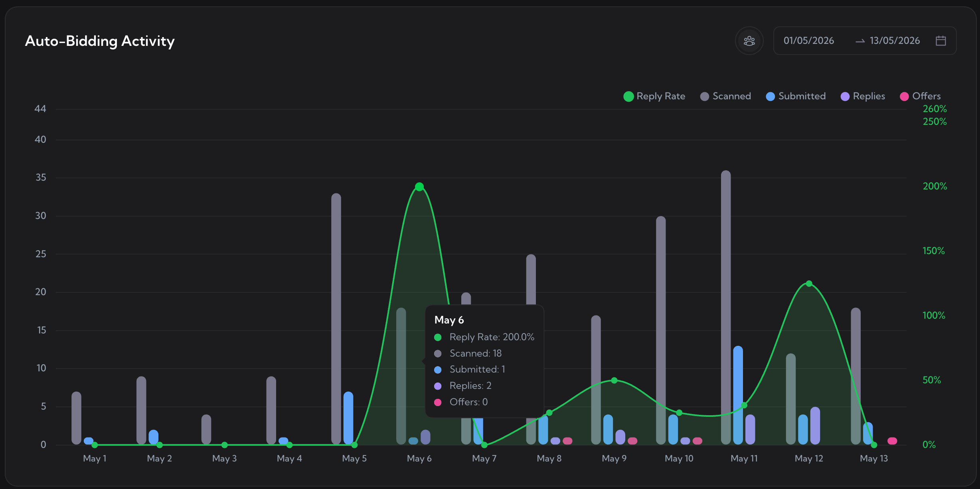This screenshot has height=489, width=980.
Task: Select the May 12 Replies purple bar
Action: click(x=815, y=426)
